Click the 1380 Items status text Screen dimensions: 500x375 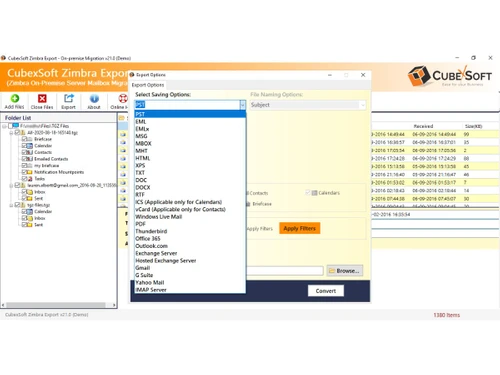point(447,315)
